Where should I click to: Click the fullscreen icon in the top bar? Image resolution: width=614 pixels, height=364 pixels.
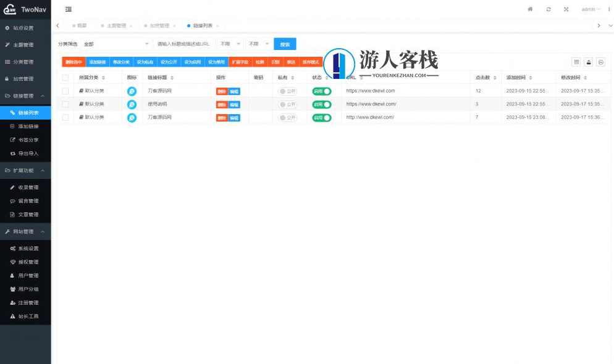566,9
